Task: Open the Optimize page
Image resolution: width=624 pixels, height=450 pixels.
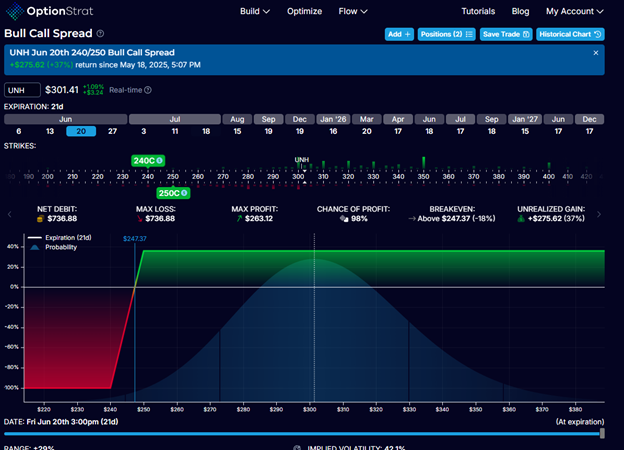Action: click(x=304, y=11)
